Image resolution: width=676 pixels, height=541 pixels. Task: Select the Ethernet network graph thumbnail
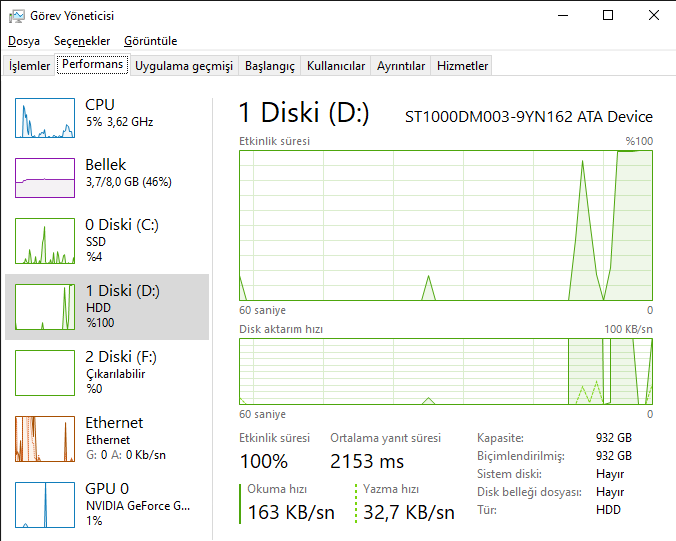[45, 438]
